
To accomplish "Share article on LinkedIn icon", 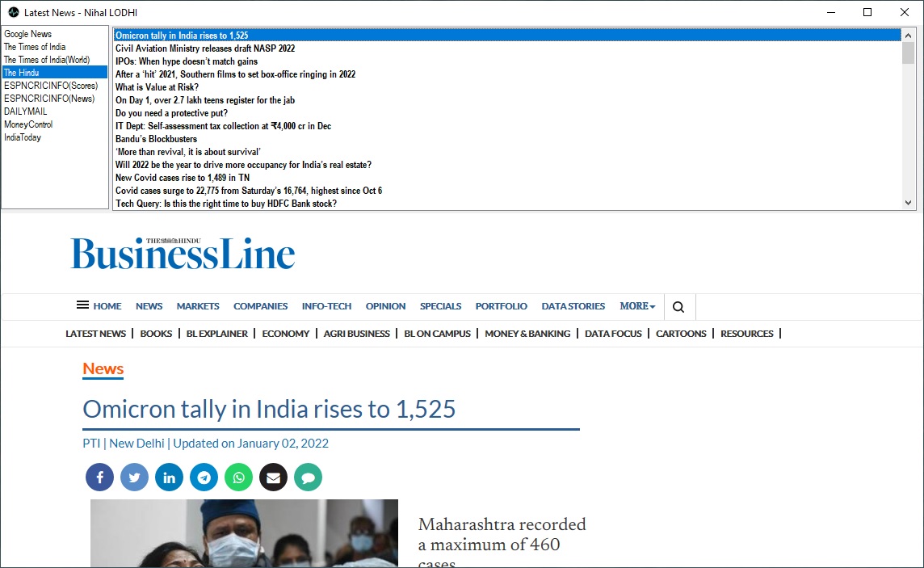I will point(169,478).
